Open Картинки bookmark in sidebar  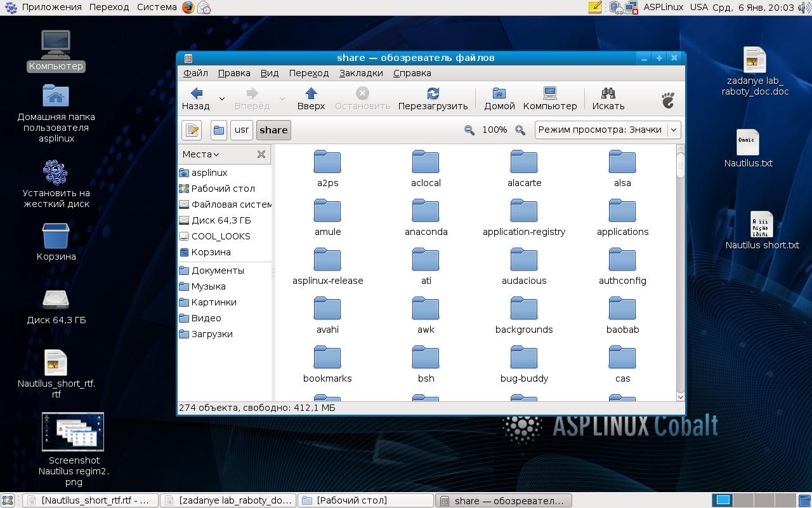225,302
